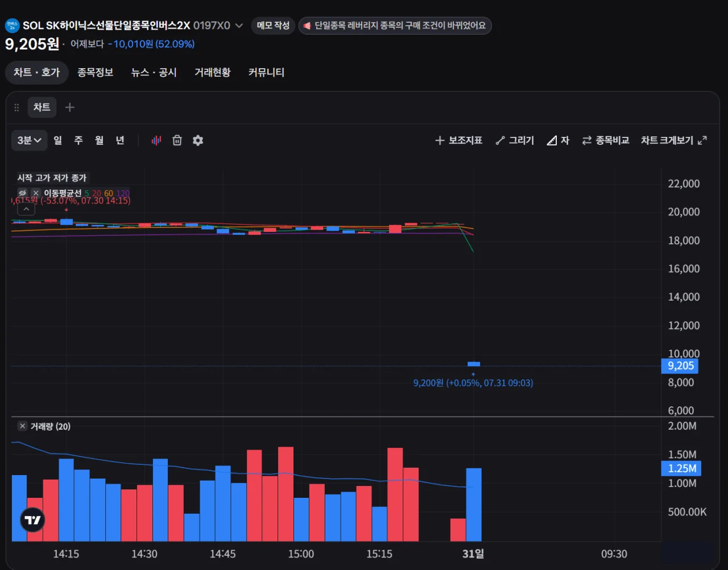The image size is (728, 570).
Task: Toggle visibility of 이동평균선 with eye icon
Action: (x=23, y=193)
